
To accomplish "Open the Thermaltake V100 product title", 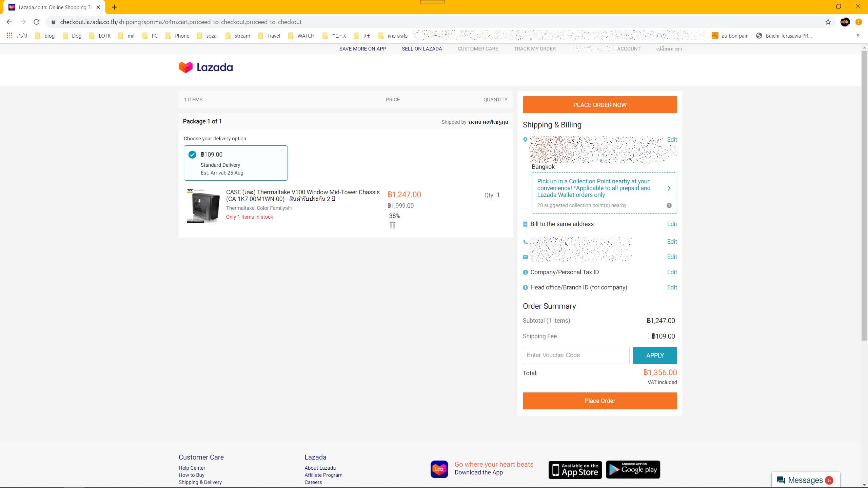I will pyautogui.click(x=303, y=196).
